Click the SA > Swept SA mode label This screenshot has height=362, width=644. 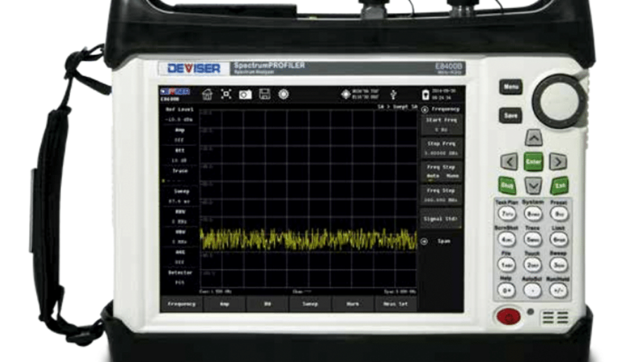396,108
